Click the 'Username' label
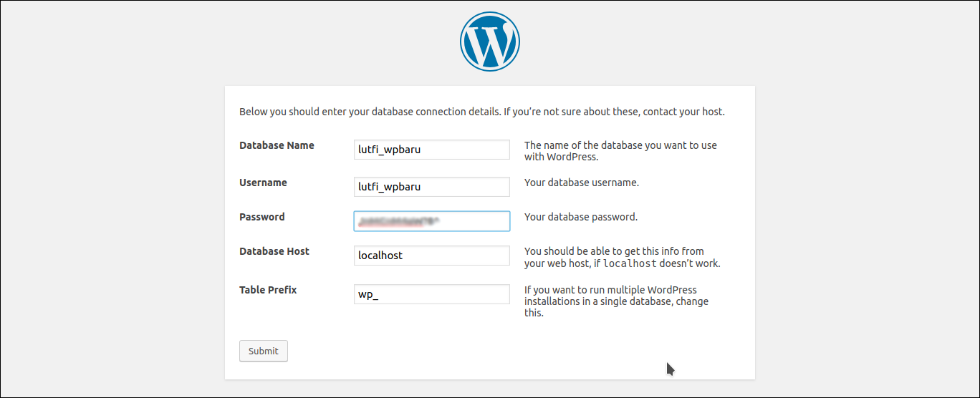Screen dimensions: 980x398 pos(263,183)
